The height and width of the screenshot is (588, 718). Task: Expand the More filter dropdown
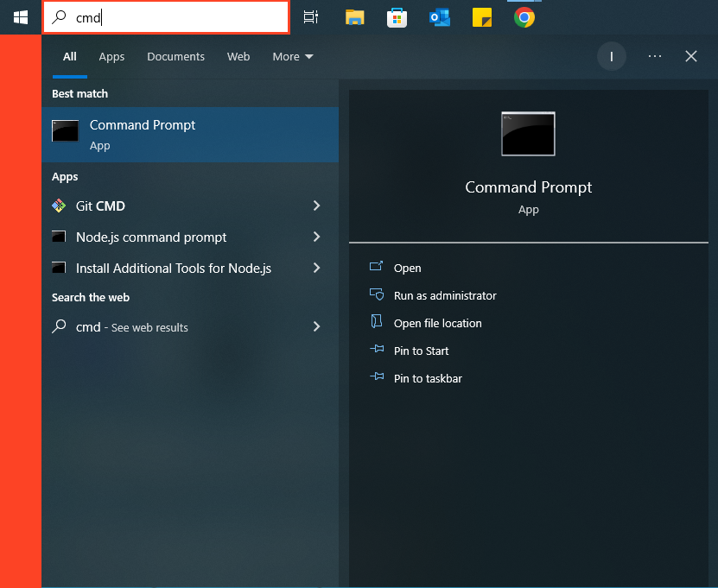293,57
